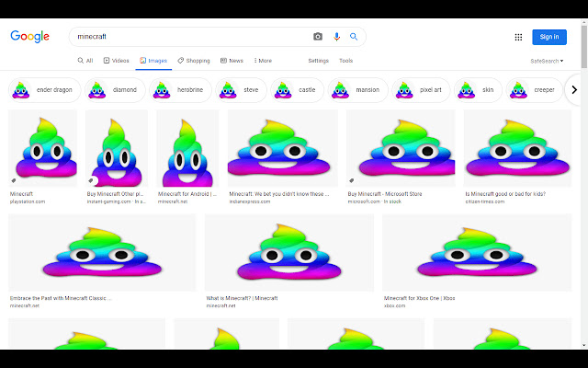Open the Shopping tab
588x368 pixels.
(194, 61)
